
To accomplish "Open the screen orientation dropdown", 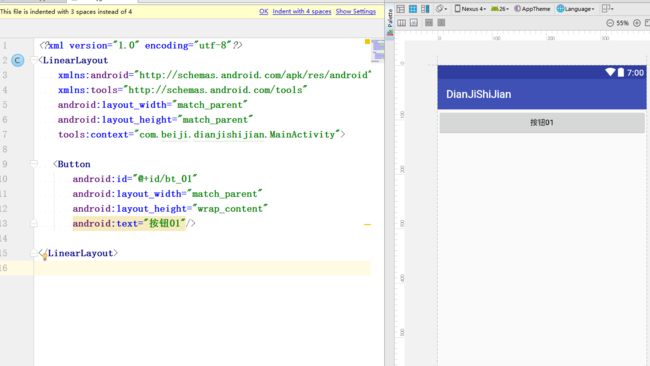I will click(x=441, y=9).
